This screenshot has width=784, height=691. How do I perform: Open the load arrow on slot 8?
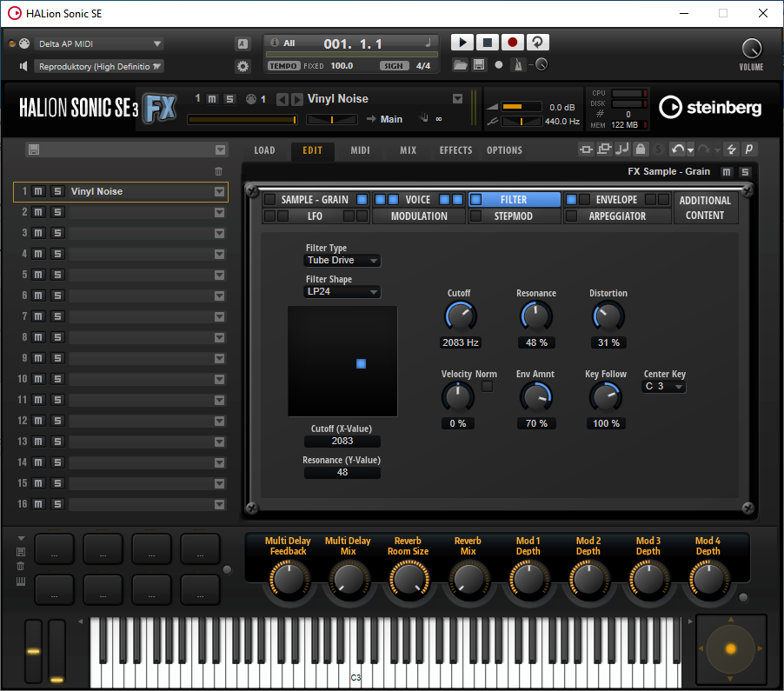[220, 337]
